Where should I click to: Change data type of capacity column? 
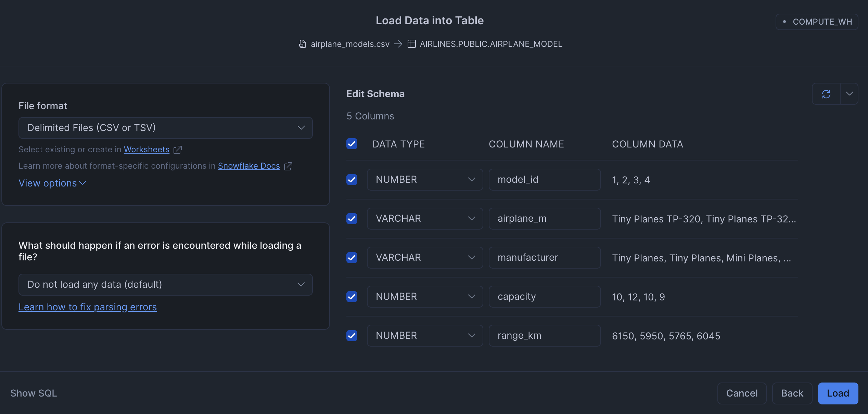click(x=425, y=296)
